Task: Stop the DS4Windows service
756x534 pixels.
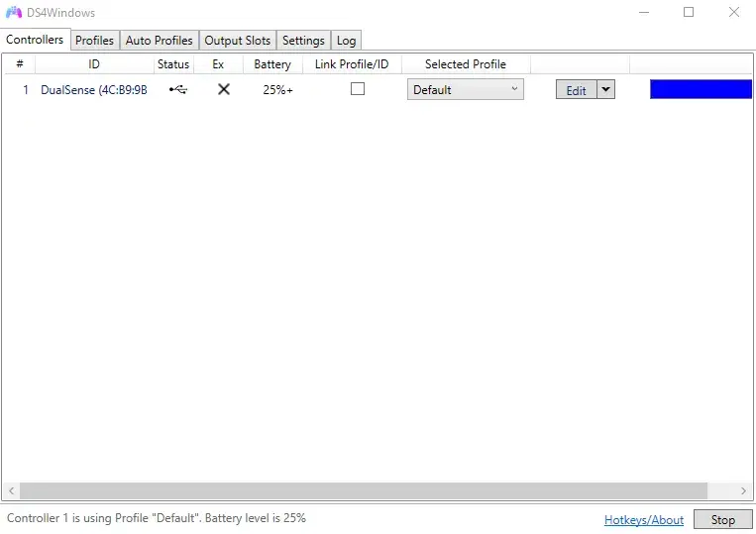Action: (722, 519)
